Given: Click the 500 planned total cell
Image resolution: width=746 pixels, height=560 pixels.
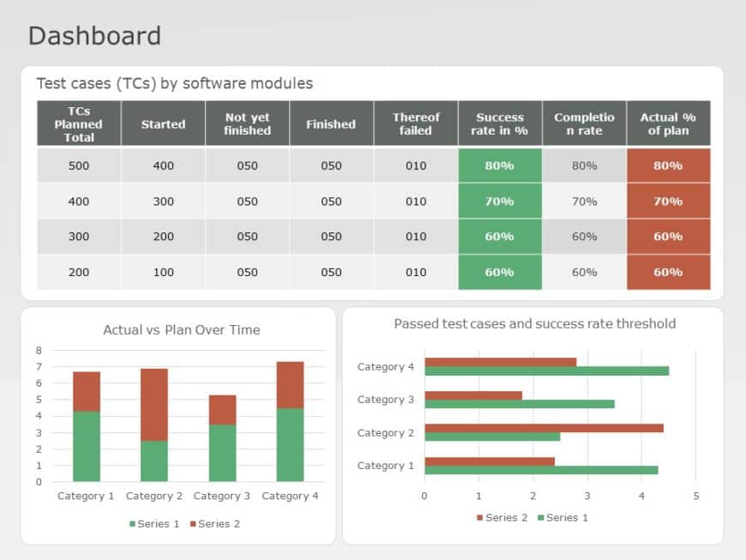Looking at the screenshot, I should pos(78,166).
